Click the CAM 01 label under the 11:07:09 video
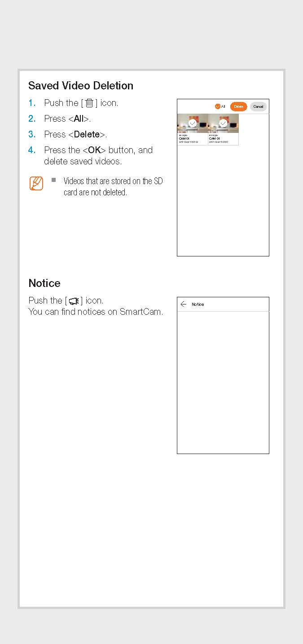Viewport: 303px width, 644px height. click(184, 138)
